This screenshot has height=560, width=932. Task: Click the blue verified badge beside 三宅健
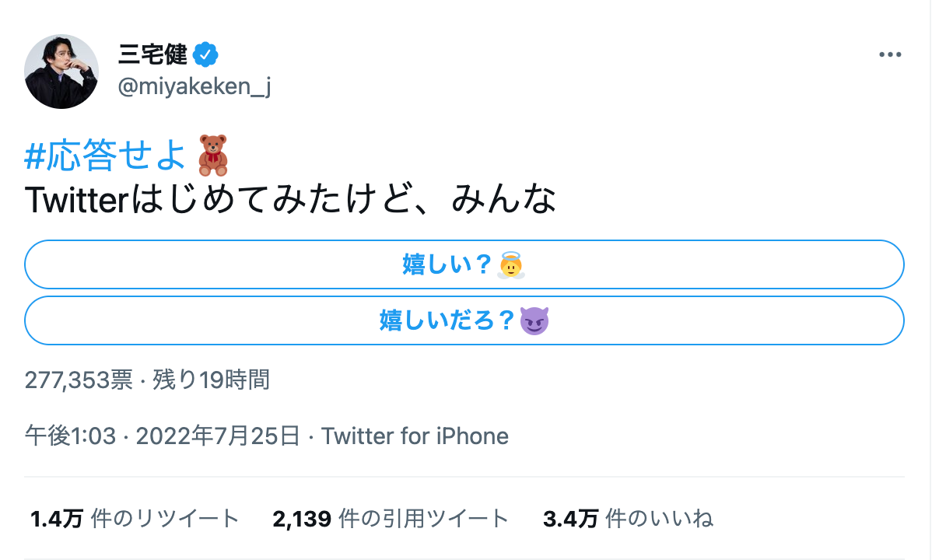(x=204, y=53)
